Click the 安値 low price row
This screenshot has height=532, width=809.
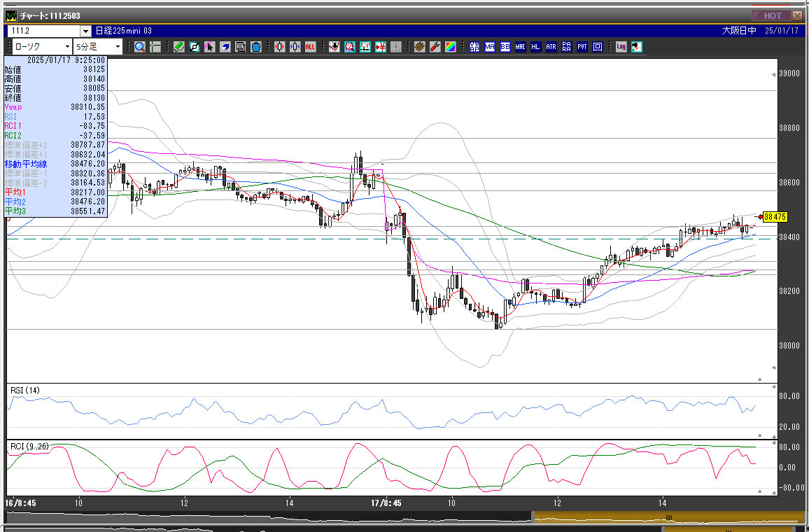(x=55, y=88)
